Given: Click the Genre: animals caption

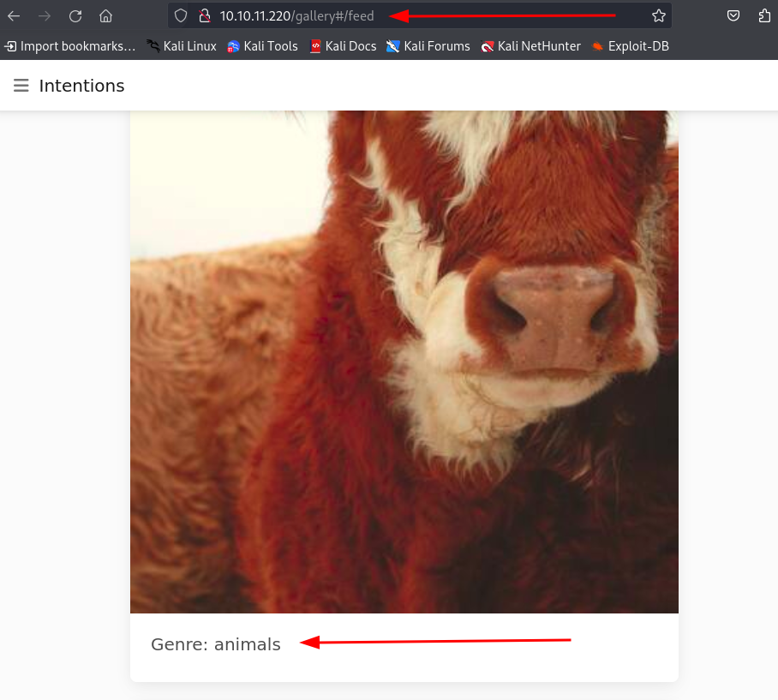Looking at the screenshot, I should click(216, 644).
